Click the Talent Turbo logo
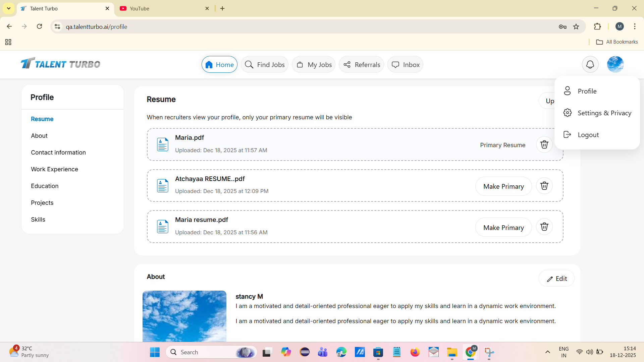644x362 pixels. 60,63
